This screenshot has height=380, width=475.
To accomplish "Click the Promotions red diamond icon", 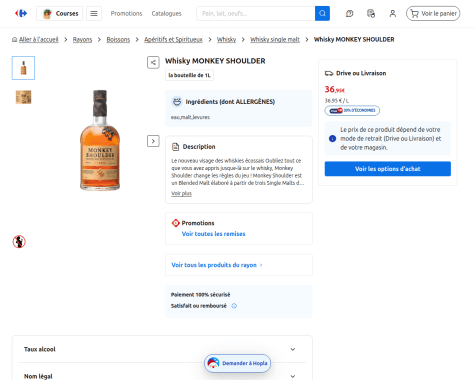I will coord(176,223).
